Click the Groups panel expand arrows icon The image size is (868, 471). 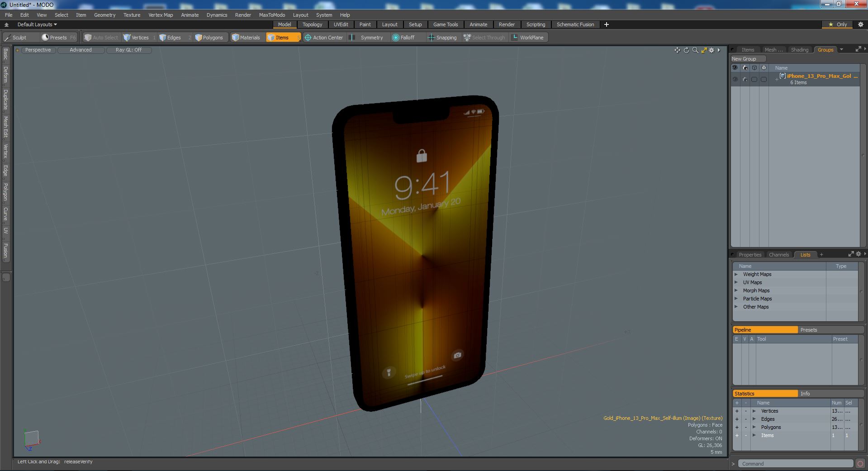[x=858, y=49]
